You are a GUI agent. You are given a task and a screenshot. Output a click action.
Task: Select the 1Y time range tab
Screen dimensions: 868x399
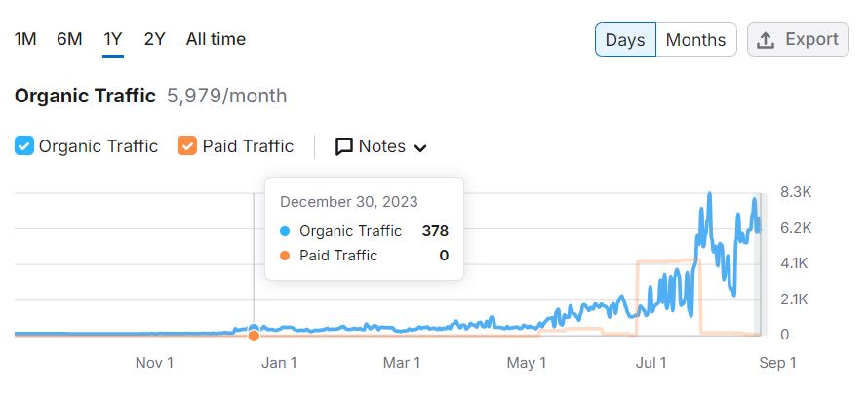point(113,39)
